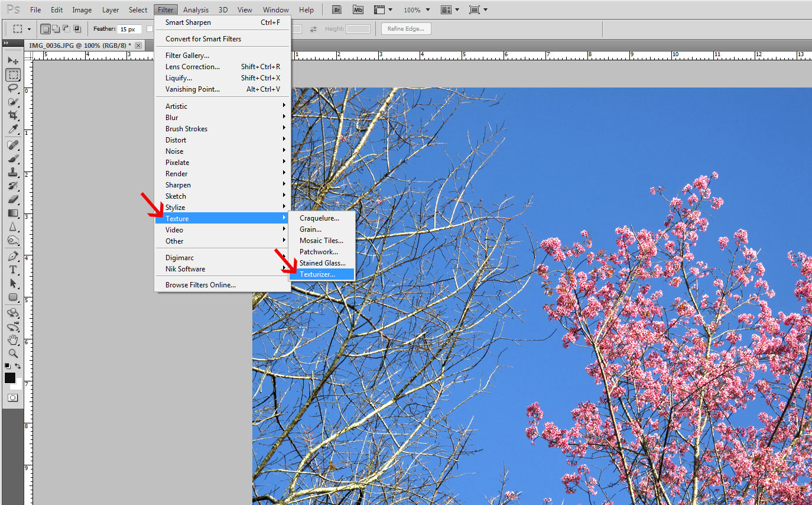Expand the Screen Mode dropdown
Screen dimensions: 812x505
[478, 10]
